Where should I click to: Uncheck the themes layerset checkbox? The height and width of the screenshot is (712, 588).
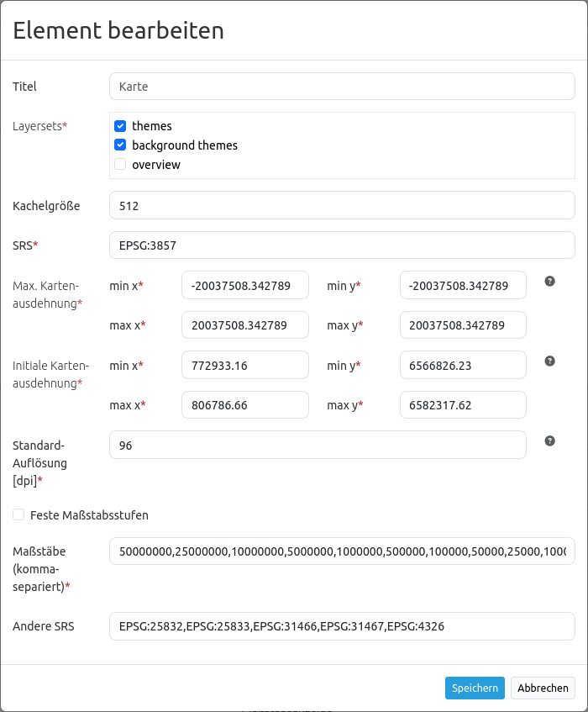coord(120,126)
